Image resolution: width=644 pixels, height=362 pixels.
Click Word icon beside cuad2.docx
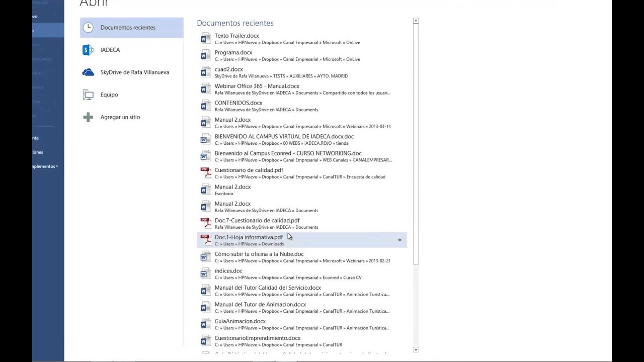[205, 72]
